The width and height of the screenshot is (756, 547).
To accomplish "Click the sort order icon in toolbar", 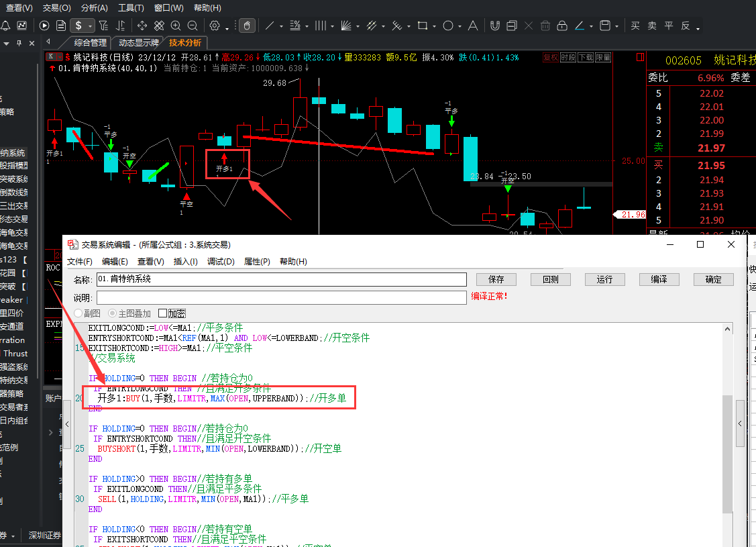I will (121, 26).
